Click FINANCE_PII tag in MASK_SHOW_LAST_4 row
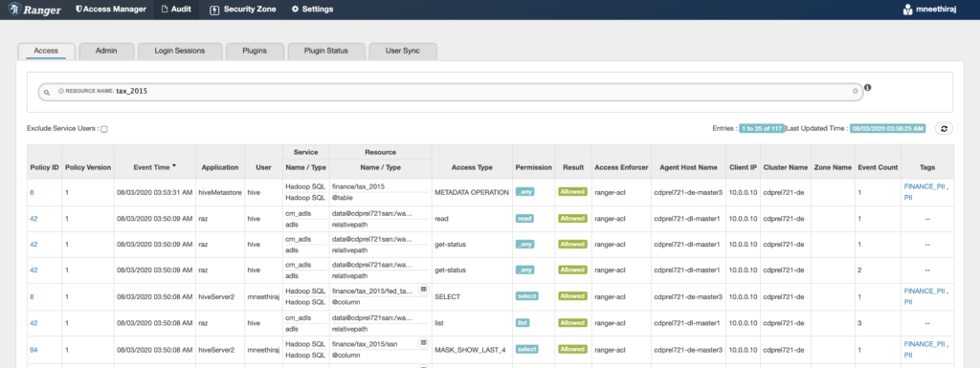 click(x=925, y=344)
